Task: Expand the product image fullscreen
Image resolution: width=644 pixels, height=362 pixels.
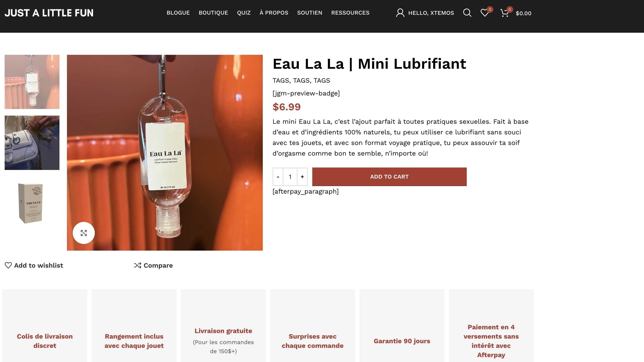Action: (84, 233)
